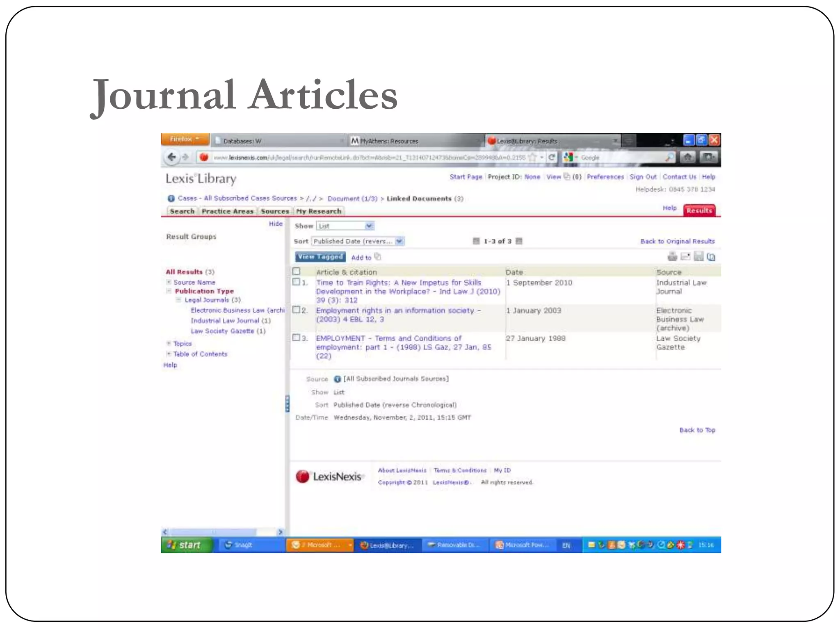Screen dimensions: 840x630
Task: Click the View clipboard icon next to (0)
Action: tap(567, 177)
